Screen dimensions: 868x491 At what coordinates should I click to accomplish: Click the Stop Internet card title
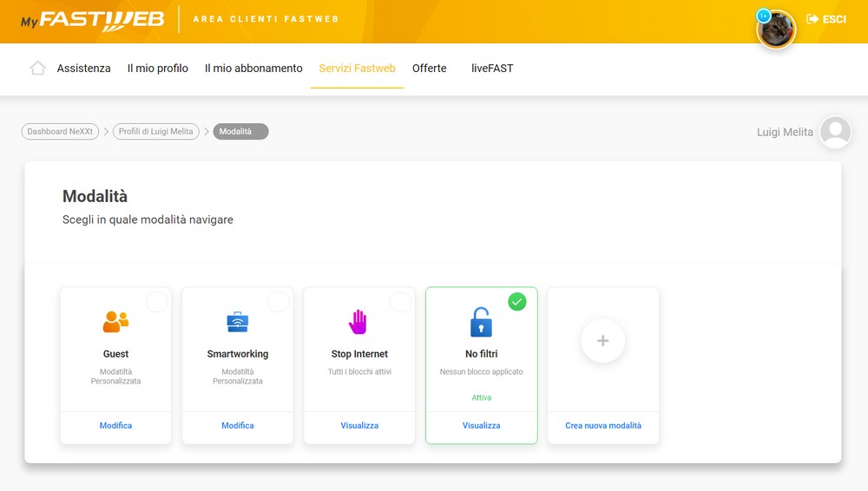pos(359,354)
